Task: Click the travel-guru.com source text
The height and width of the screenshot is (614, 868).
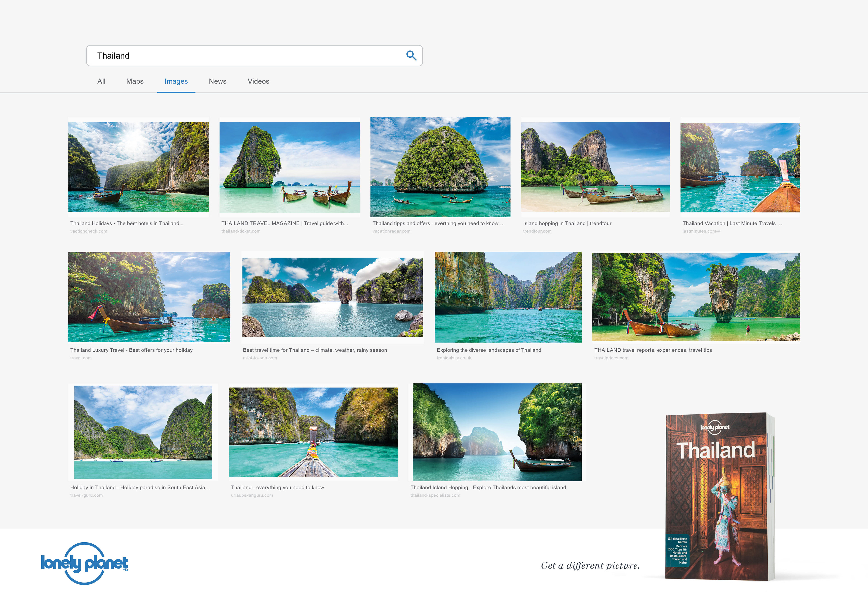Action: [x=86, y=495]
